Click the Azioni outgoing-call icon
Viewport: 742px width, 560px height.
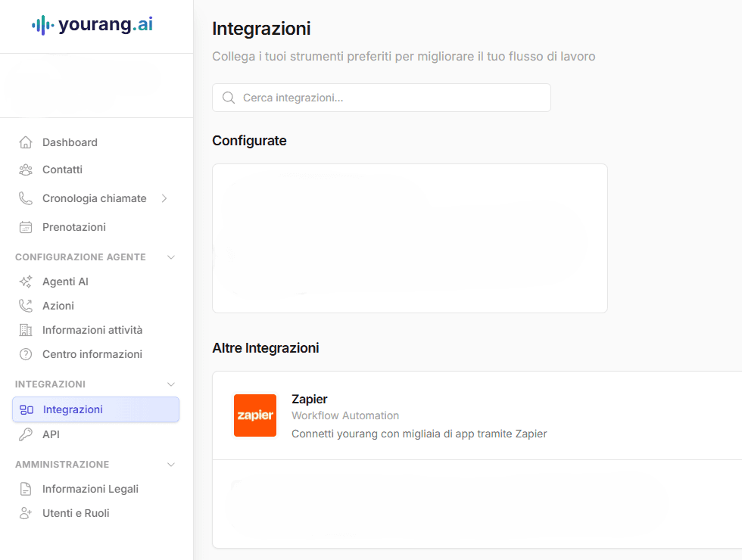(26, 306)
